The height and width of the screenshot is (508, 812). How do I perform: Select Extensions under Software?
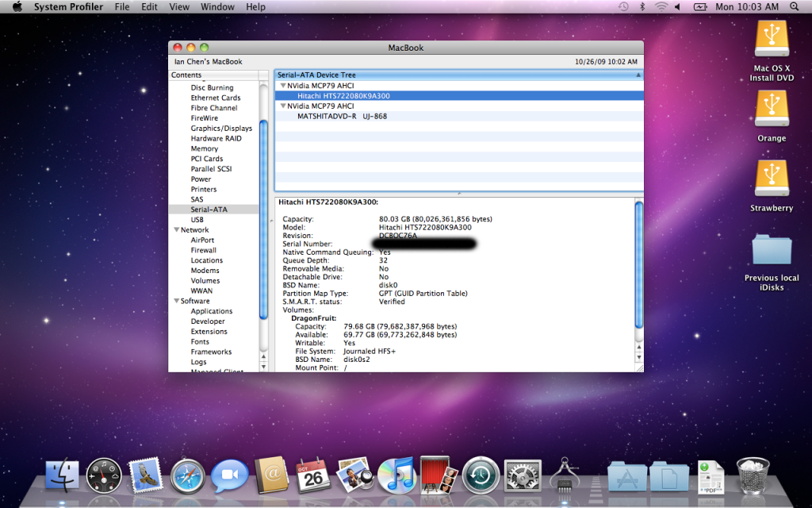(x=209, y=331)
